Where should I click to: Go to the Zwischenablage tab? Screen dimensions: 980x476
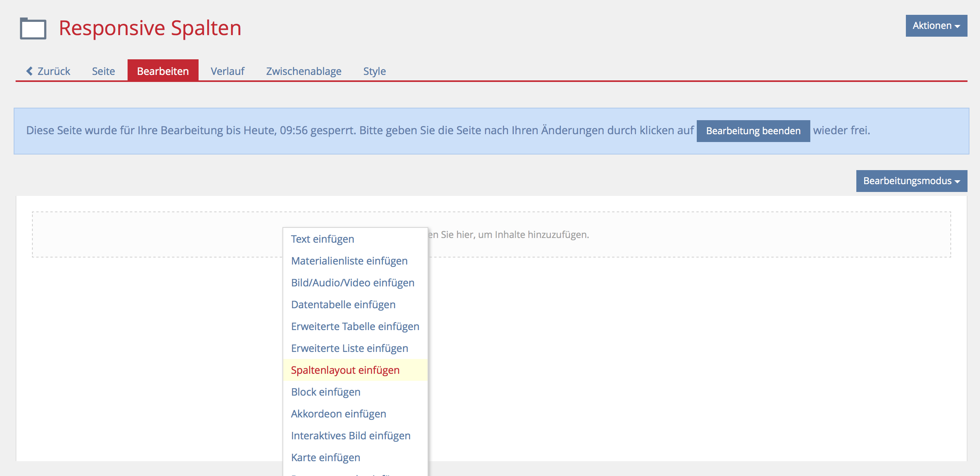click(x=304, y=71)
